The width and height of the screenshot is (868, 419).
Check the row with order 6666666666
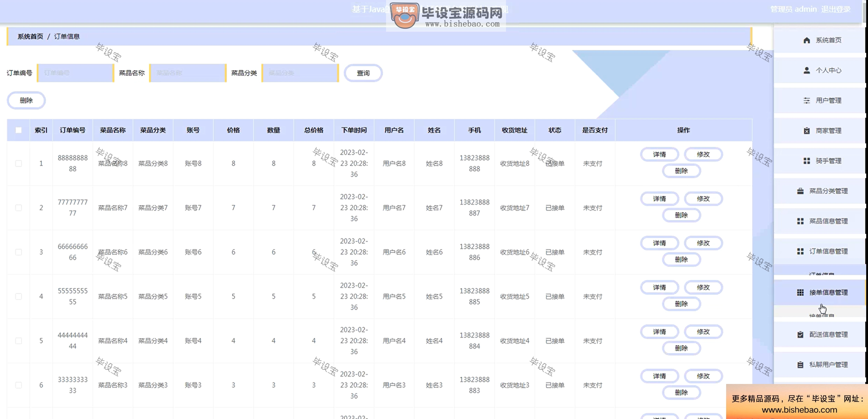pyautogui.click(x=19, y=252)
